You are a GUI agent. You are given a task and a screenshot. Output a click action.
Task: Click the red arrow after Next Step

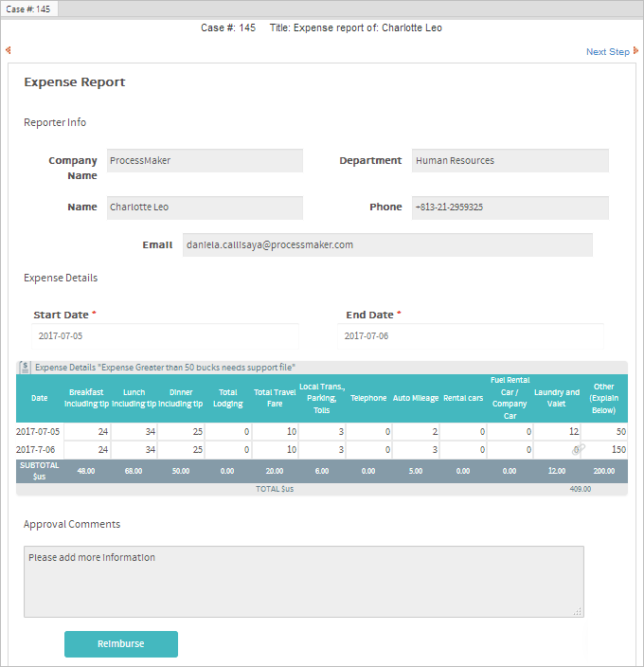click(x=636, y=51)
